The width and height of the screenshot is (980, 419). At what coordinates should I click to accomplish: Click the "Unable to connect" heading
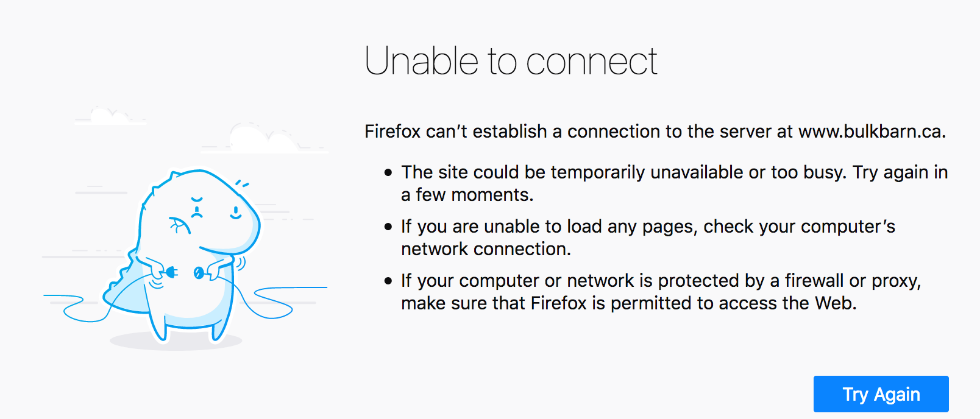point(511,62)
